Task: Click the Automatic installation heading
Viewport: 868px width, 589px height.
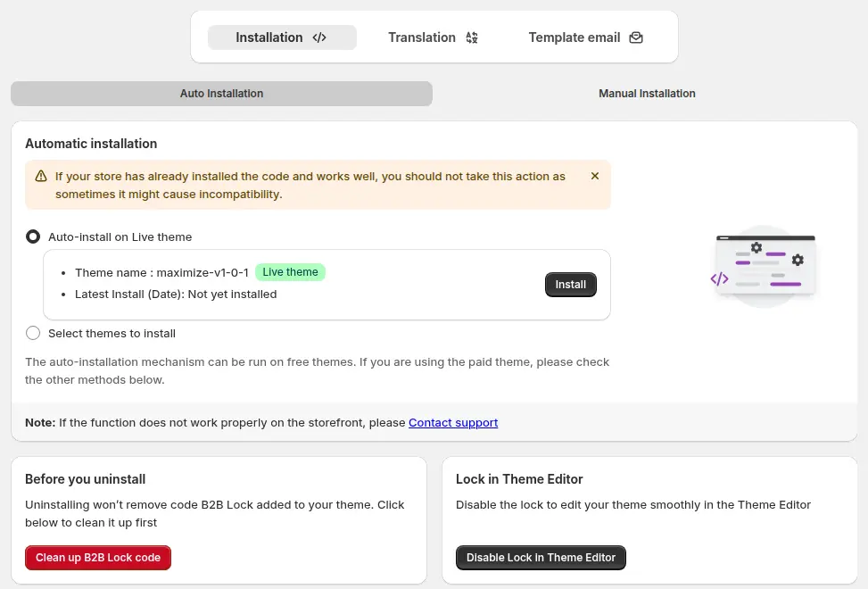Action: click(x=91, y=144)
